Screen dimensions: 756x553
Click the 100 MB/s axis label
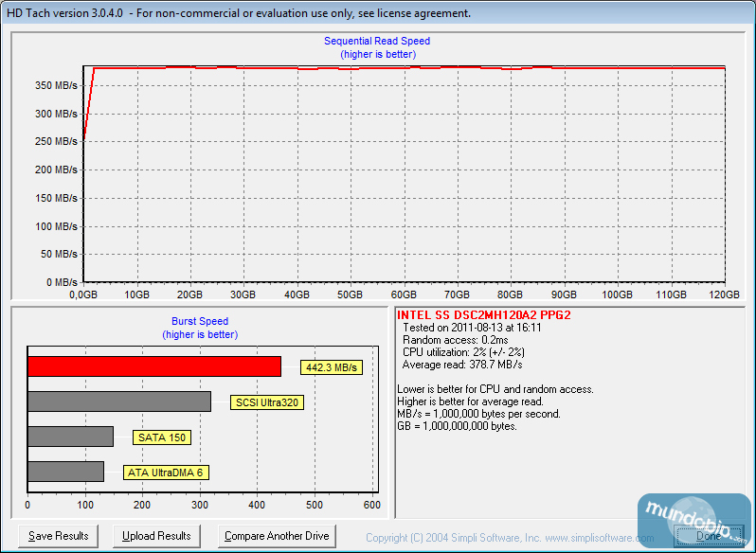pos(56,226)
